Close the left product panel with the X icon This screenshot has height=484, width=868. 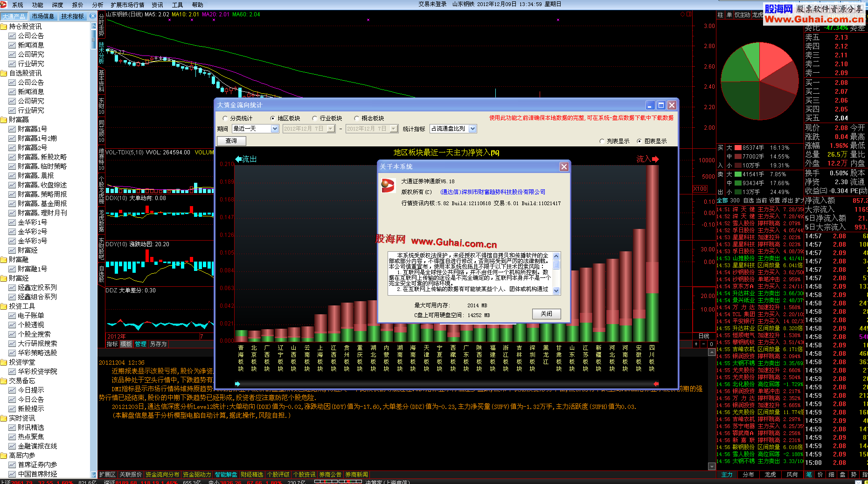tap(92, 16)
